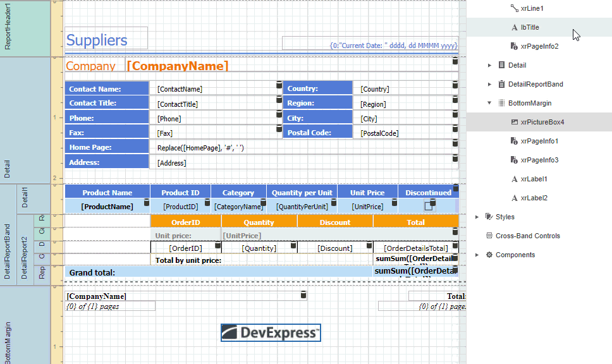
Task: Expand the Components node
Action: coord(477,255)
